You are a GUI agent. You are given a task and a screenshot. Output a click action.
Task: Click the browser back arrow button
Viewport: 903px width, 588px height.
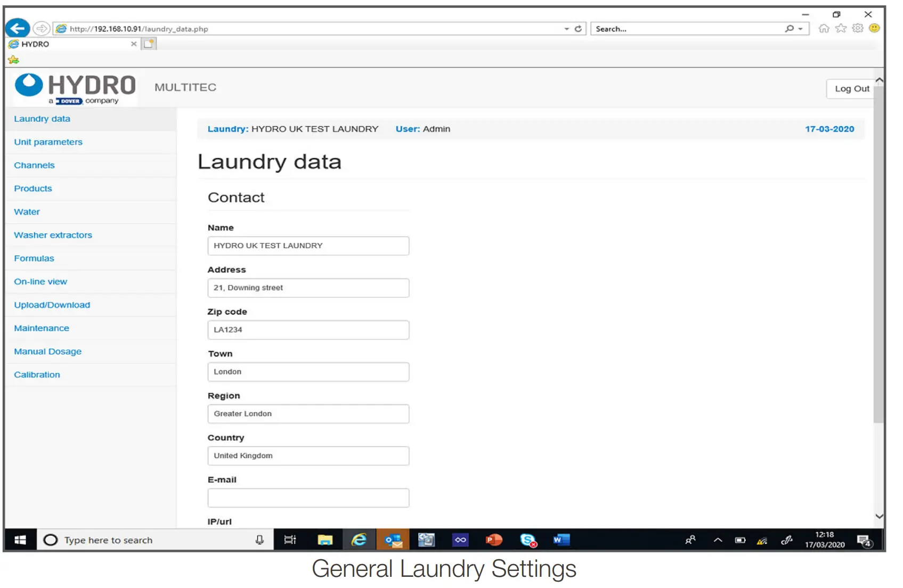pyautogui.click(x=18, y=28)
